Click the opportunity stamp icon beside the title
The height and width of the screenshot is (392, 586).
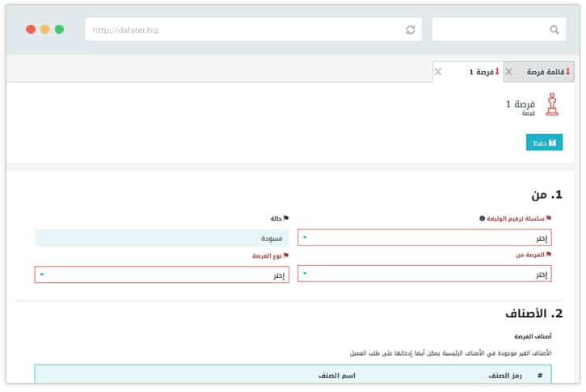[552, 104]
